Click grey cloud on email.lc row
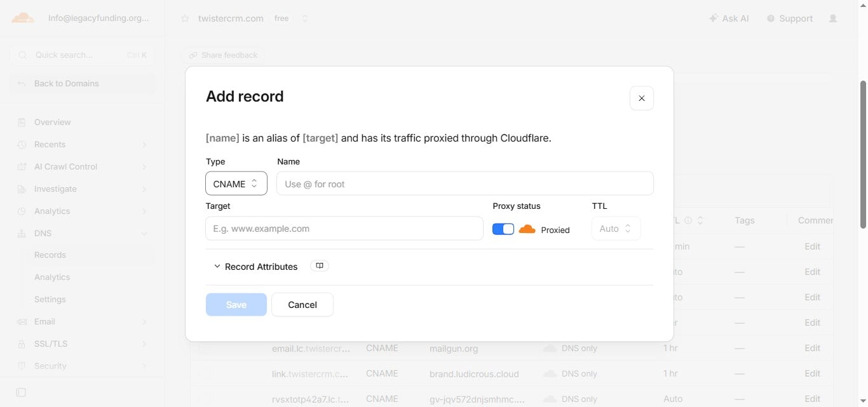 pos(550,348)
